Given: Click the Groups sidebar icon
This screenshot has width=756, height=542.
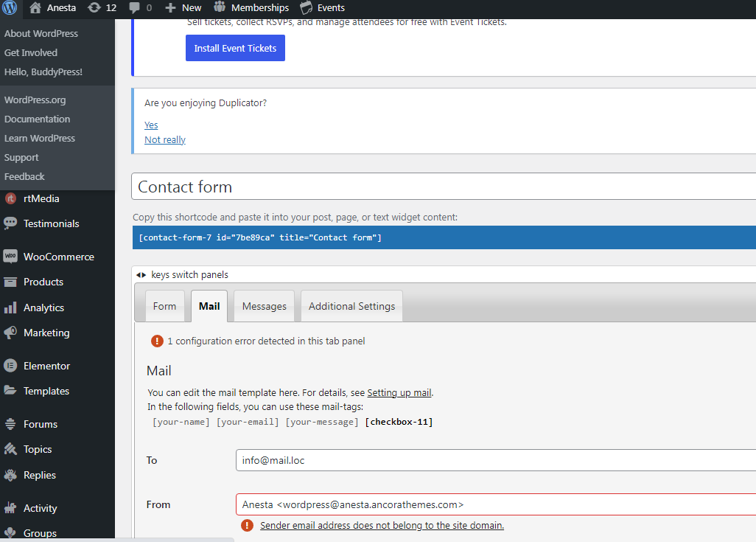Looking at the screenshot, I should tap(10, 533).
